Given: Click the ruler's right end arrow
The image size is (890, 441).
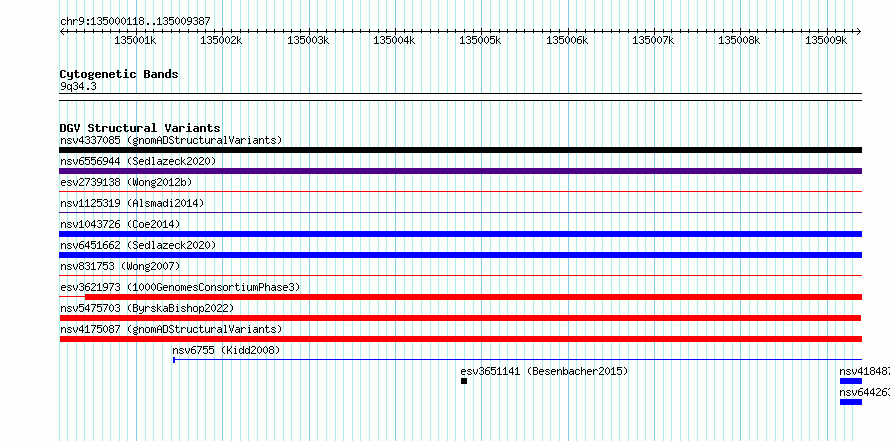Looking at the screenshot, I should point(859,32).
